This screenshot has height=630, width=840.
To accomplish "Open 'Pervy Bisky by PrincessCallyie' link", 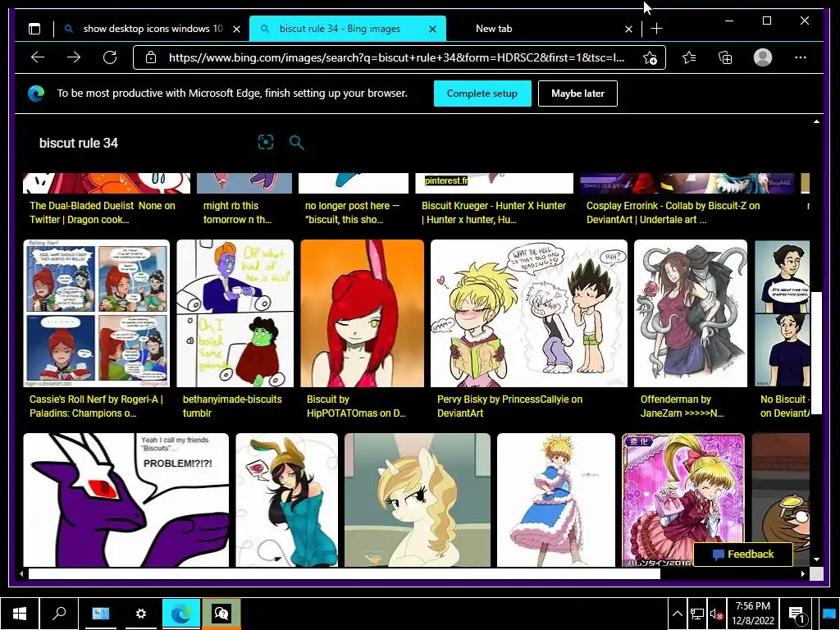I will pos(509,406).
